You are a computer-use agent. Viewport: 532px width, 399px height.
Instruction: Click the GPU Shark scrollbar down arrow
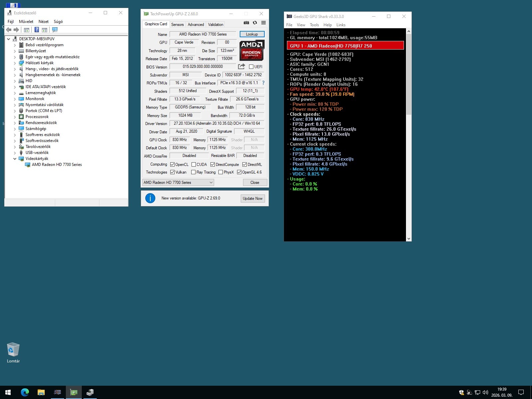(x=409, y=239)
